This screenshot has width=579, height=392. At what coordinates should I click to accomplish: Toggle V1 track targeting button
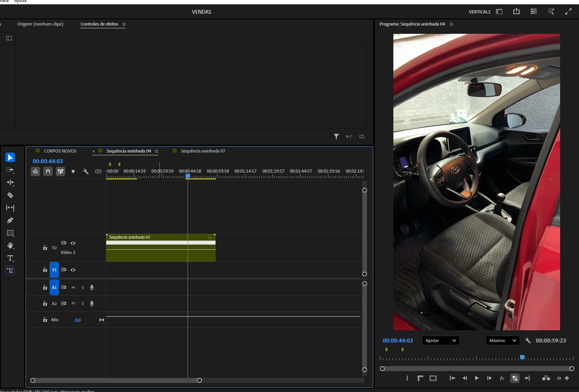coord(54,270)
